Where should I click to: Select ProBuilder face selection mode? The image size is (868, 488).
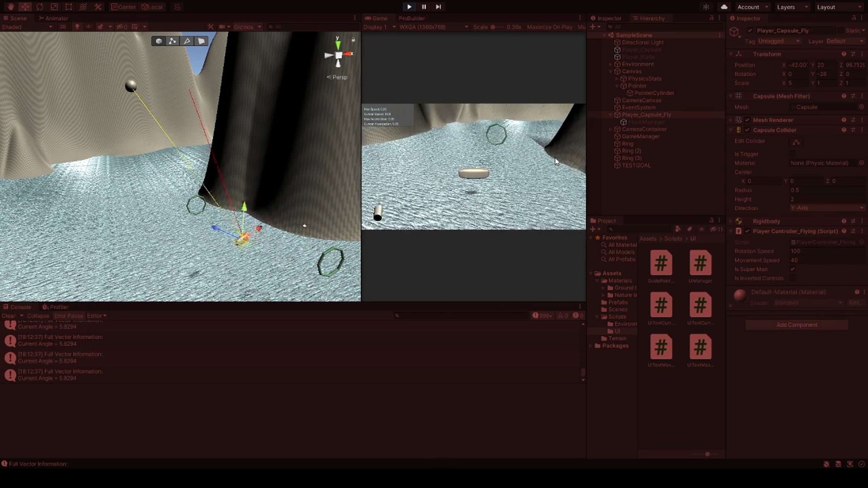201,41
